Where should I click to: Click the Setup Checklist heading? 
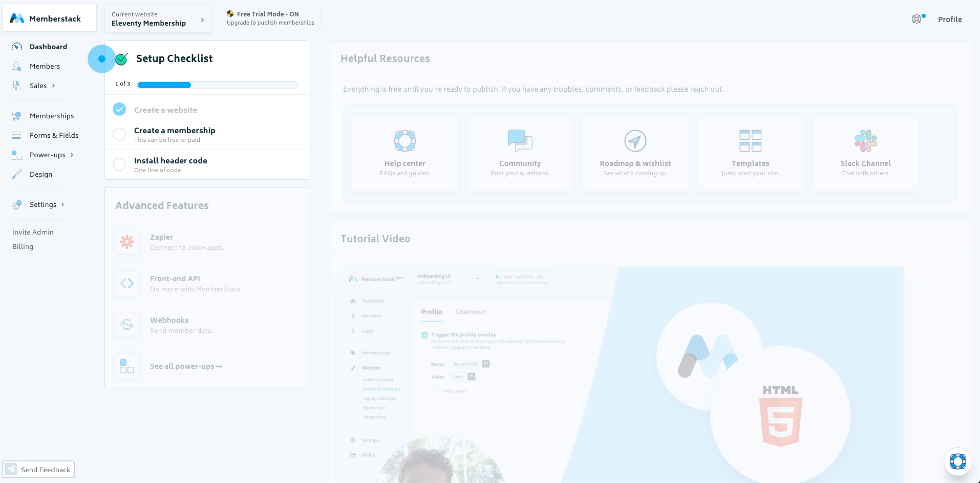pyautogui.click(x=174, y=58)
